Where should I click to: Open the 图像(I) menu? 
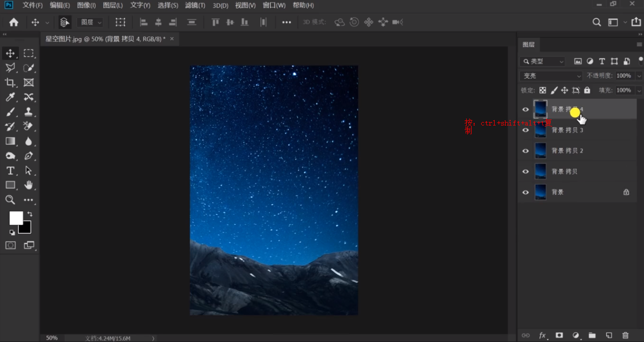point(86,5)
